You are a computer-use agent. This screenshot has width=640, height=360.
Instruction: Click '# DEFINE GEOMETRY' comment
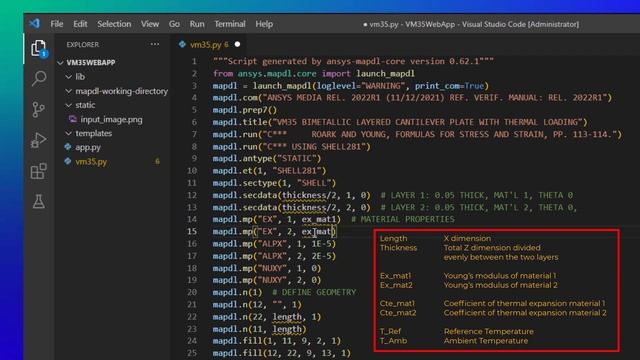(x=314, y=292)
